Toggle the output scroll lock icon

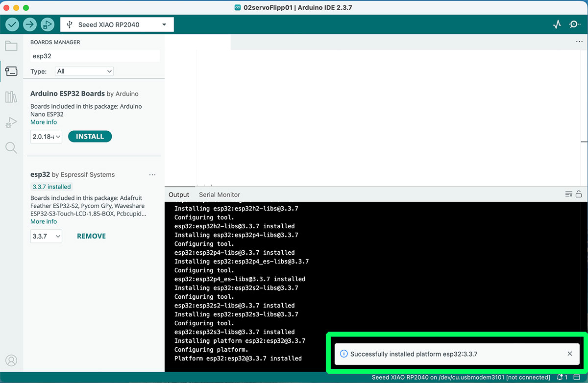click(579, 194)
